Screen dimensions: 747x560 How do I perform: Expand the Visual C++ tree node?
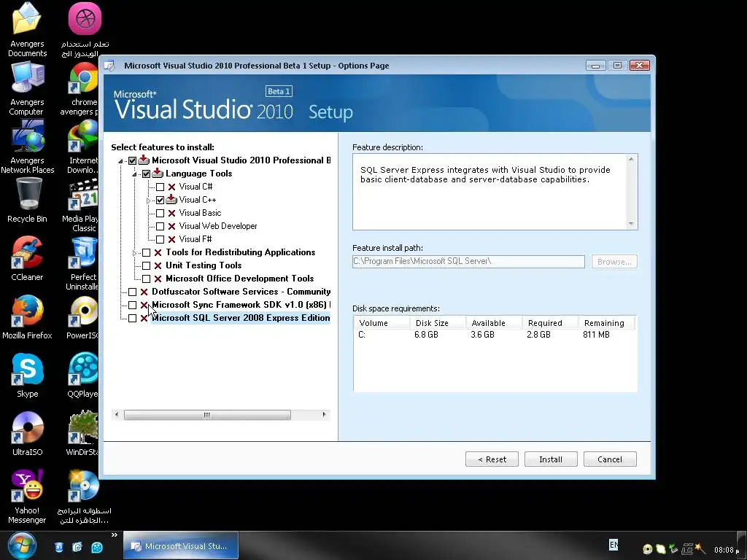[148, 201]
